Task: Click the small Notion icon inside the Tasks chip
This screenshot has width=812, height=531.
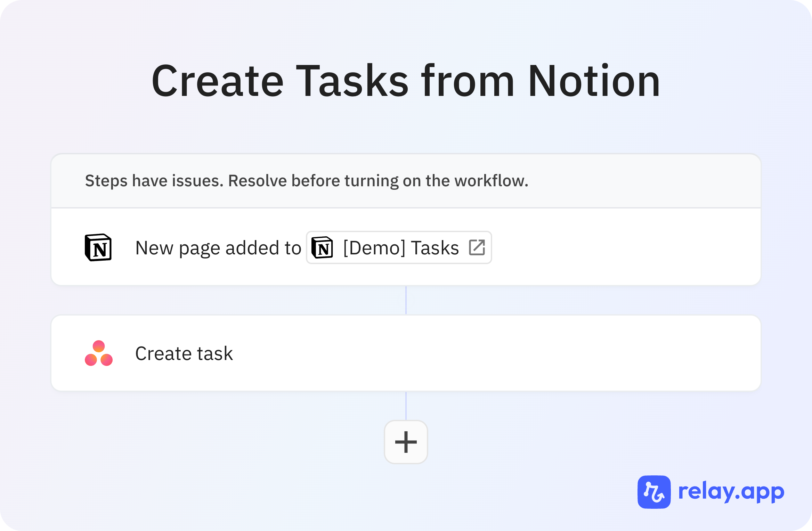Action: click(322, 247)
